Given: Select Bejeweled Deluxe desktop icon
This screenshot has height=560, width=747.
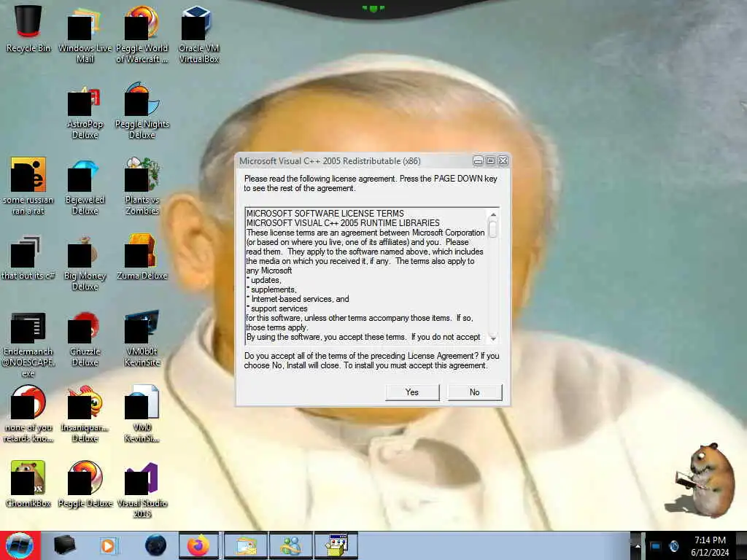Looking at the screenshot, I should pyautogui.click(x=85, y=186).
